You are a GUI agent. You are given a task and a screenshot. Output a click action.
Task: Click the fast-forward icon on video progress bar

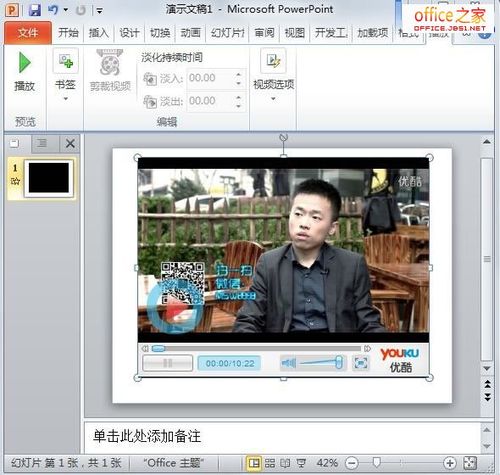pos(367,349)
